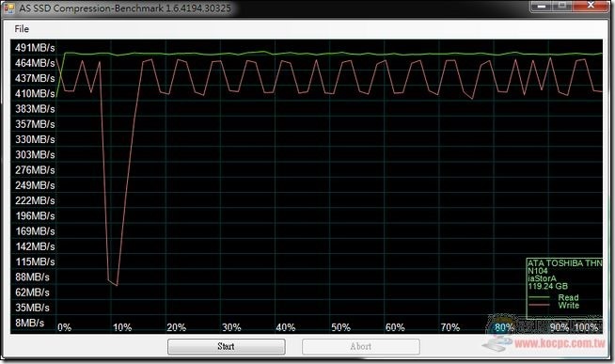
Task: Click the www.kocpc.com.tw watermark link
Action: (560, 343)
